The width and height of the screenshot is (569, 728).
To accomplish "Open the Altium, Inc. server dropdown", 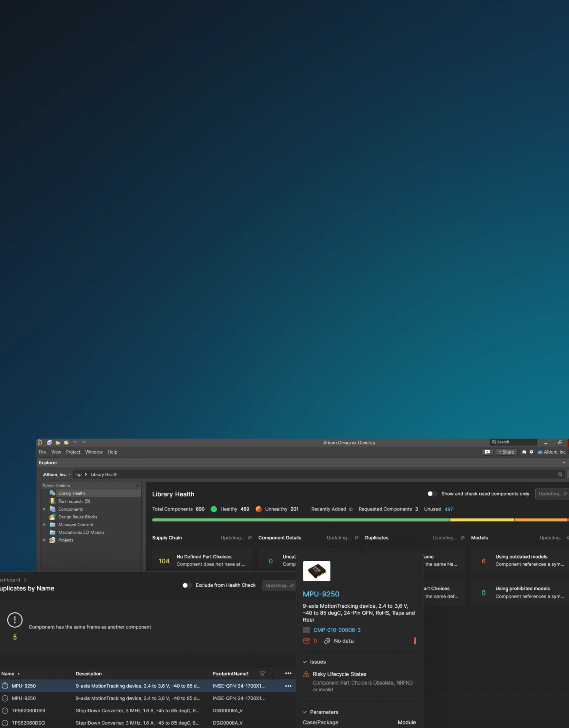I will click(57, 475).
